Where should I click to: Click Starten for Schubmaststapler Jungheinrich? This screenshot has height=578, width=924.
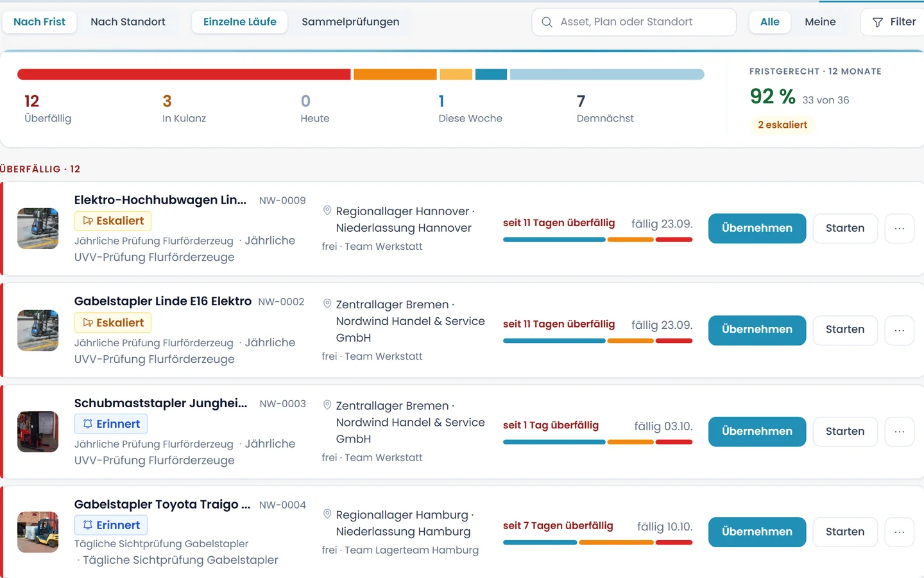click(845, 432)
